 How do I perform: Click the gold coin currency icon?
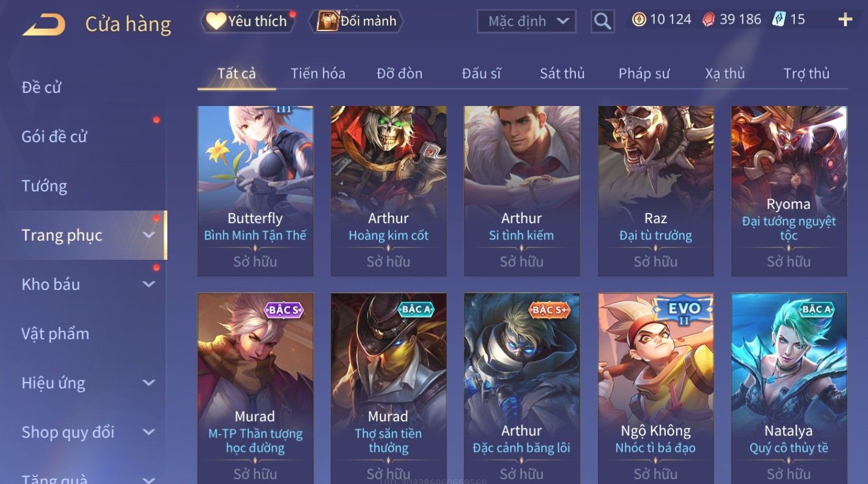point(639,20)
